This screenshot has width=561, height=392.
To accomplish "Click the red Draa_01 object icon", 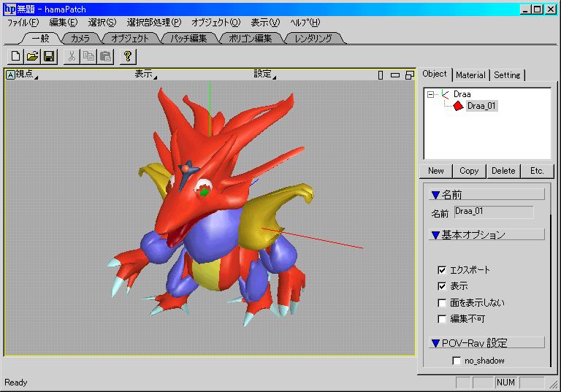I will (458, 106).
